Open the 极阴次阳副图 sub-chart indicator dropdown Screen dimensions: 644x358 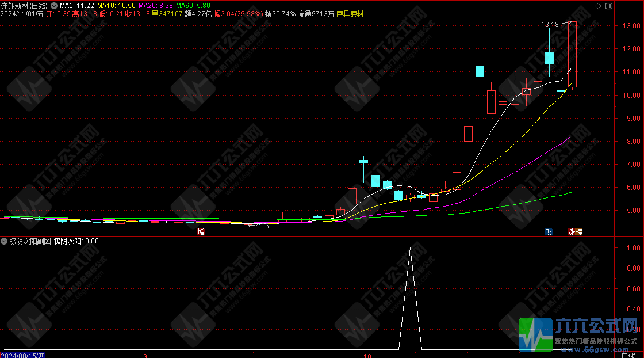pos(4,241)
